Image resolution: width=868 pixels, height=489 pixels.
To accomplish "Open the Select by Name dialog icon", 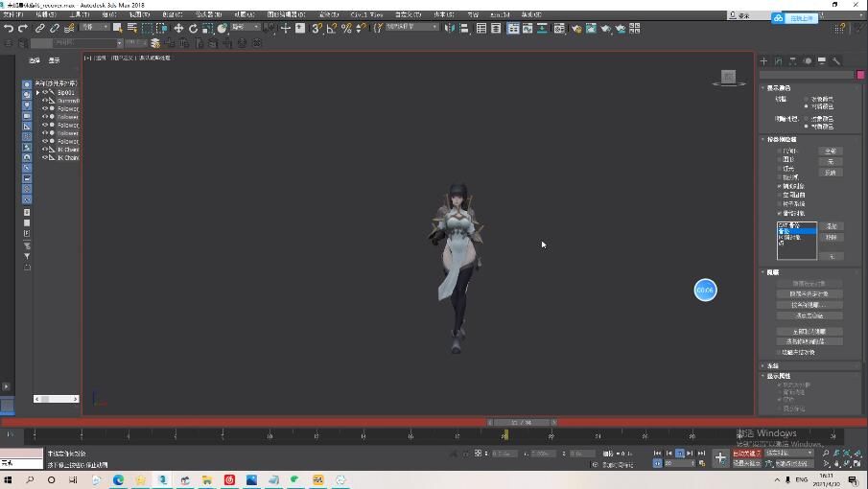I will point(132,28).
